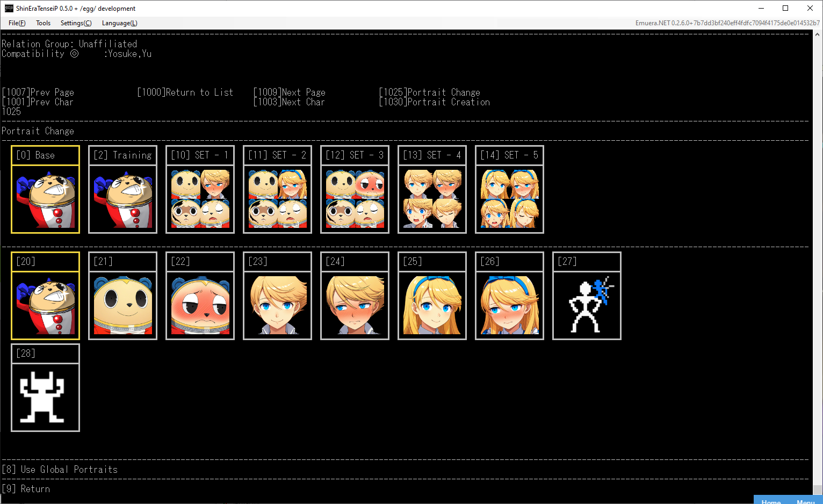Image resolution: width=823 pixels, height=504 pixels.
Task: Click the [12] SET - 3 label
Action: pos(355,155)
